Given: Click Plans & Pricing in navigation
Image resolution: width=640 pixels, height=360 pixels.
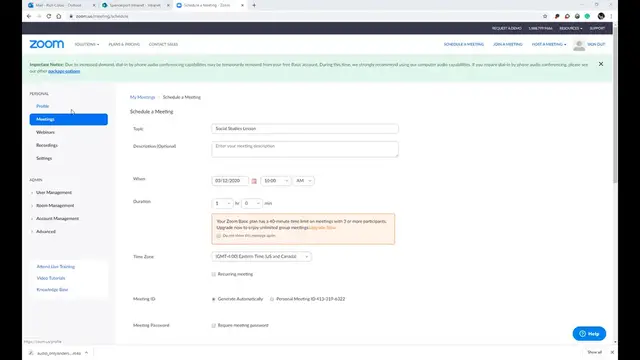Looking at the screenshot, I should [x=124, y=44].
